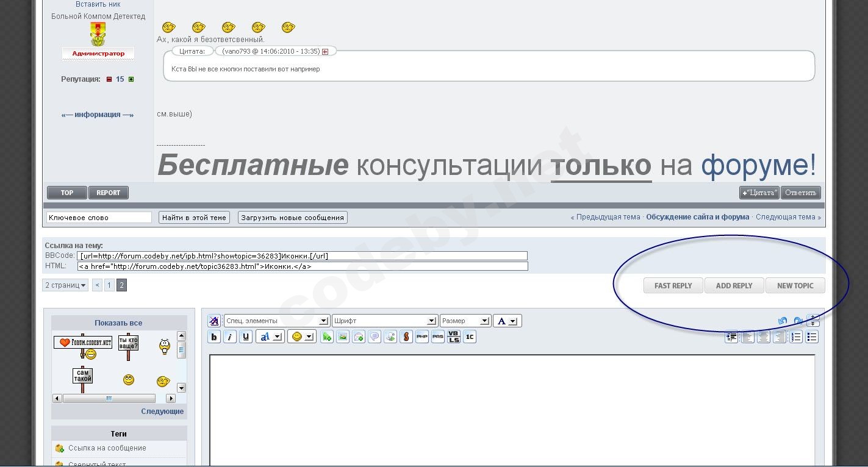
Task: Click the Ключевое слово search field
Action: pyautogui.click(x=99, y=218)
